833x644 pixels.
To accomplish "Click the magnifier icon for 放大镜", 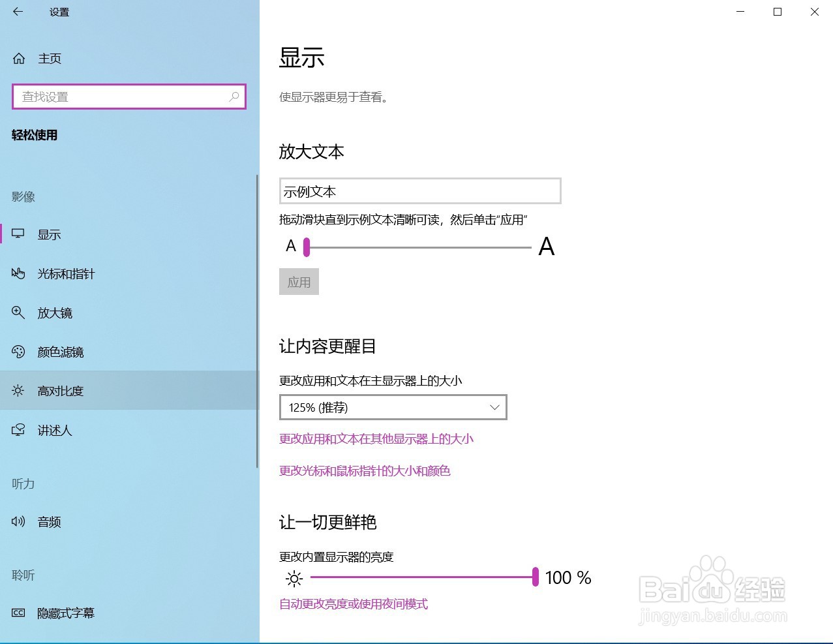I will tap(18, 313).
